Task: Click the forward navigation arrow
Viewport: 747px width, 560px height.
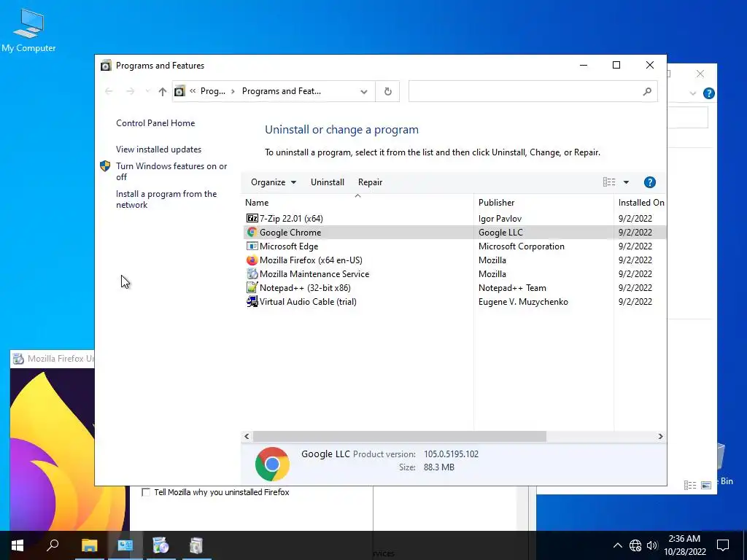Action: tap(130, 91)
